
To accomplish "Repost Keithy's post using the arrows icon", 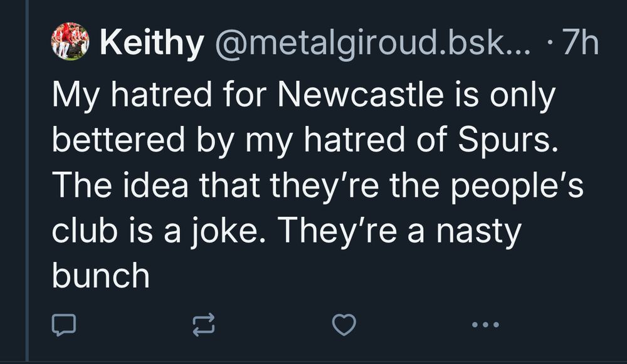I will click(x=203, y=324).
